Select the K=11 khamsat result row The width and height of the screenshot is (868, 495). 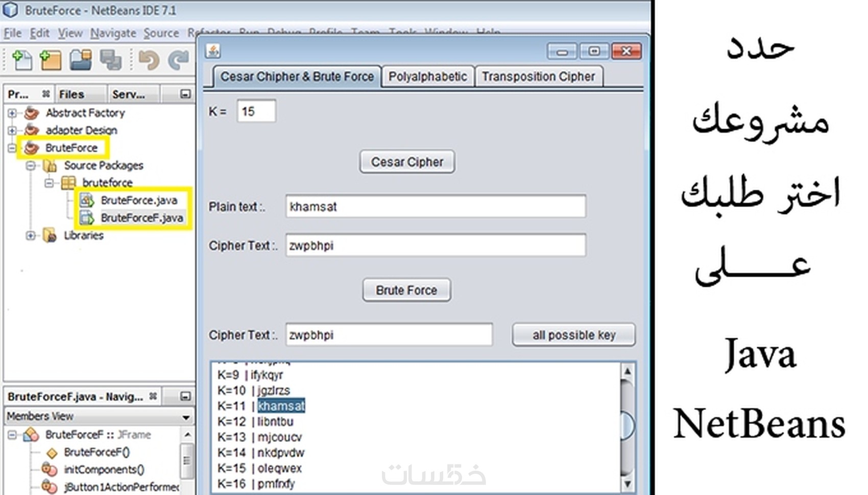point(261,406)
